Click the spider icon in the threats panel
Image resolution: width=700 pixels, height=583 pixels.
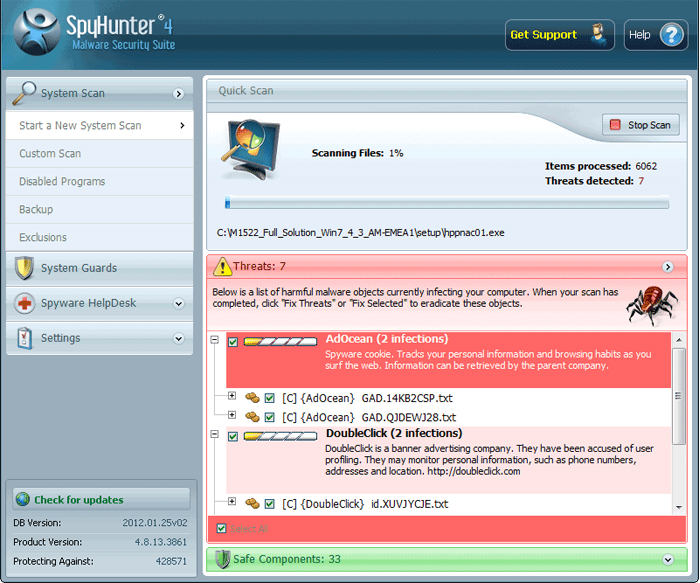pos(652,306)
